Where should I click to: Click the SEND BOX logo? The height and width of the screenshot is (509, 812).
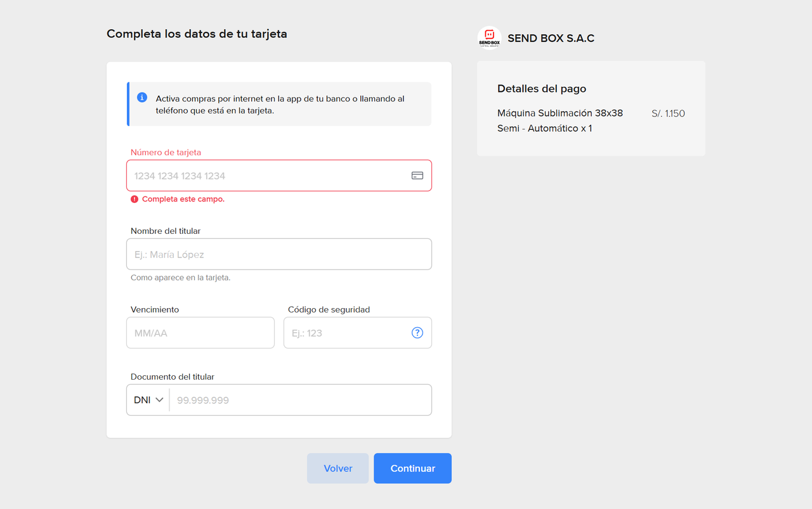[489, 38]
